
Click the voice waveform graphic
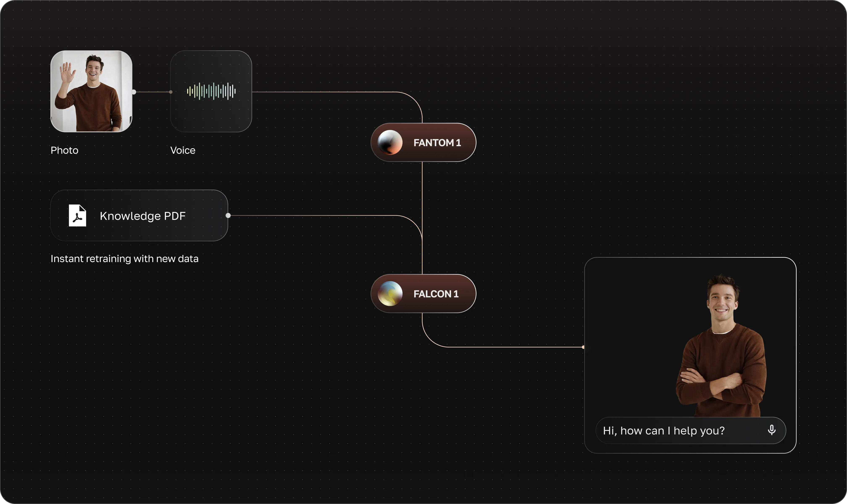[211, 91]
